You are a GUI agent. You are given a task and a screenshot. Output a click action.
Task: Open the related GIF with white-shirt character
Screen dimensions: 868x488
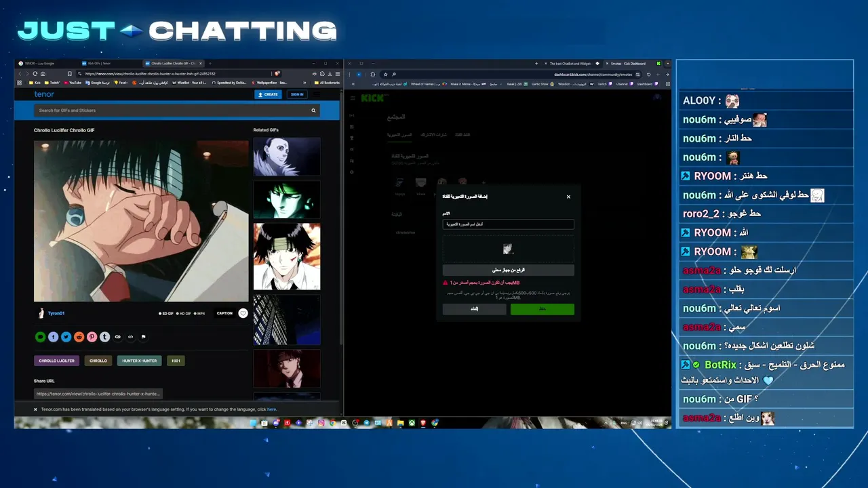(x=287, y=257)
